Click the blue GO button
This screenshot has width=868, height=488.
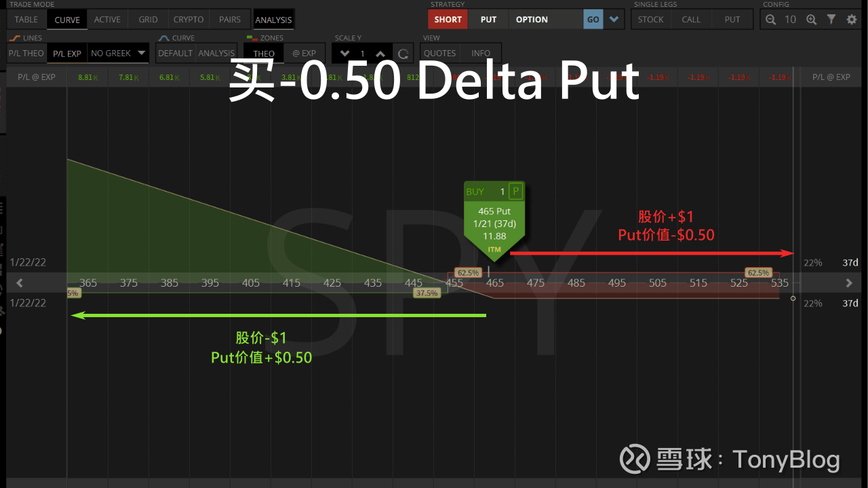pos(593,20)
